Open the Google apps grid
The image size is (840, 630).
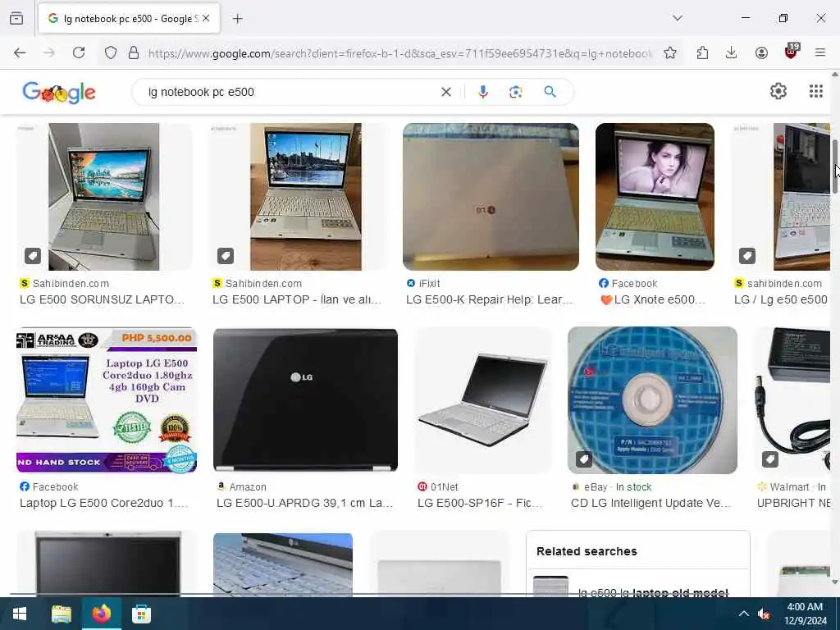pos(816,92)
